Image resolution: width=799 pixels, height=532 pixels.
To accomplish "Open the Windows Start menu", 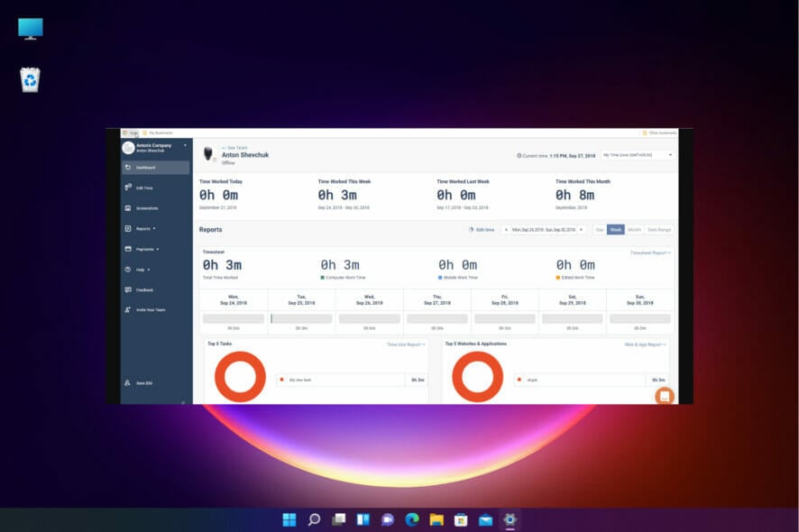I will coord(289,519).
